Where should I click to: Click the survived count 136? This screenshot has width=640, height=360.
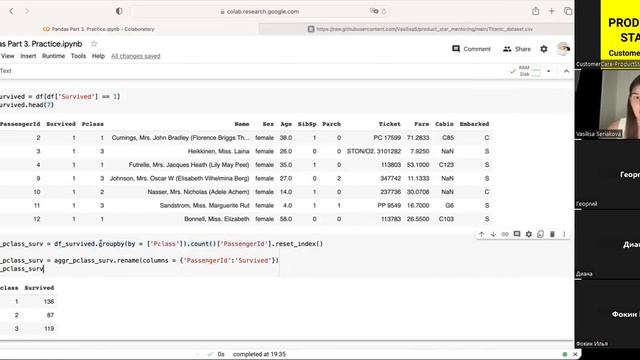click(x=49, y=302)
